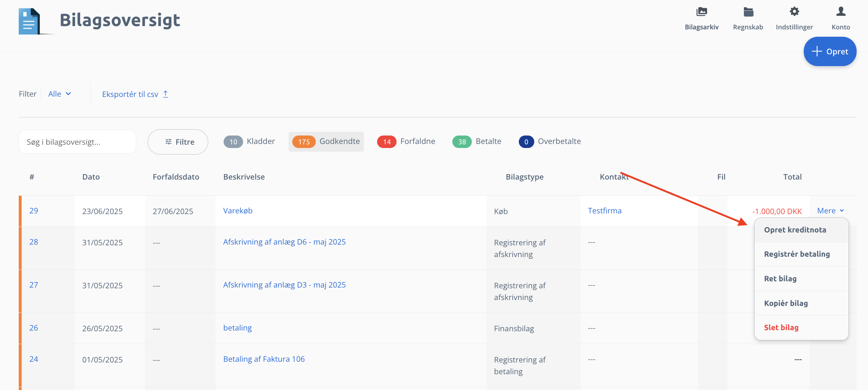Open the Testfirma contact link
The image size is (868, 390).
point(605,211)
